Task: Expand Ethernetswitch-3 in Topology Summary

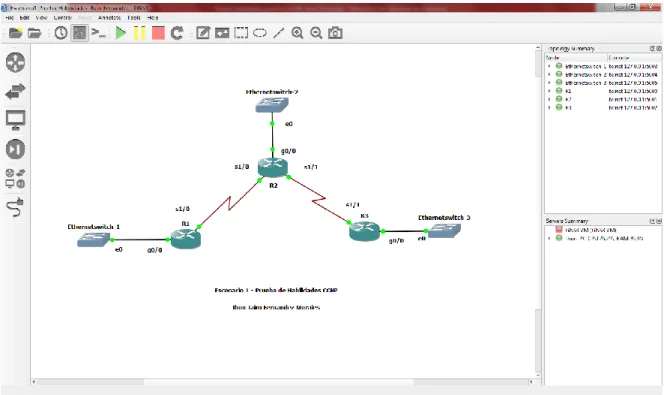Action: coord(550,83)
